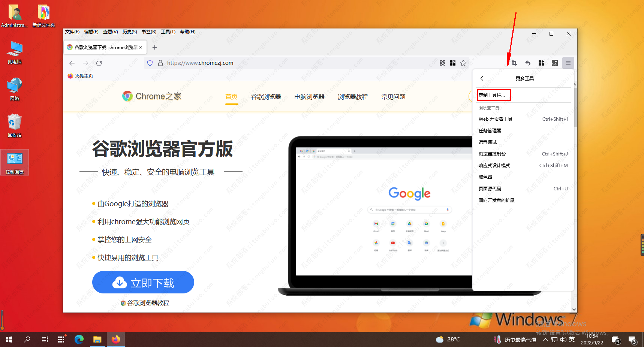
Task: Open File Explorer from taskbar
Action: (97, 340)
